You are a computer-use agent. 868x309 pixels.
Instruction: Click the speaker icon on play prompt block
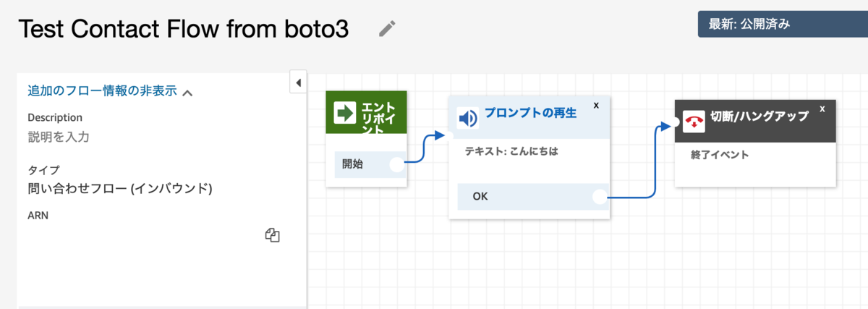pos(468,118)
